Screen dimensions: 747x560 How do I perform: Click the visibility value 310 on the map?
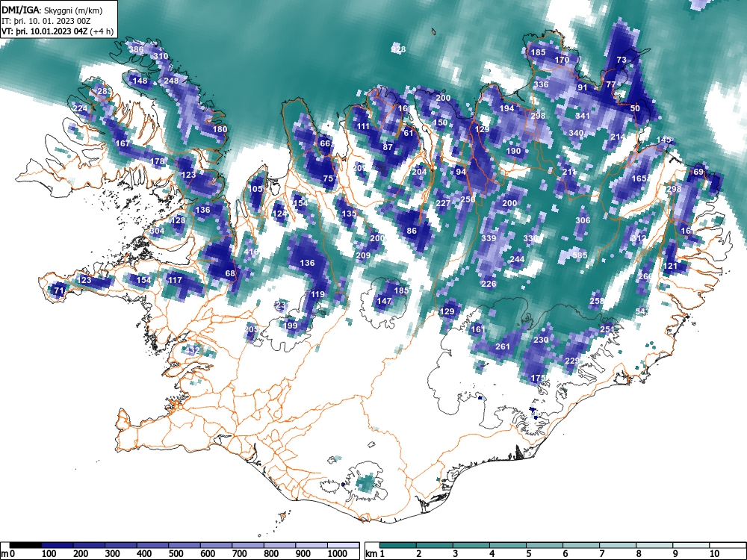(x=161, y=56)
